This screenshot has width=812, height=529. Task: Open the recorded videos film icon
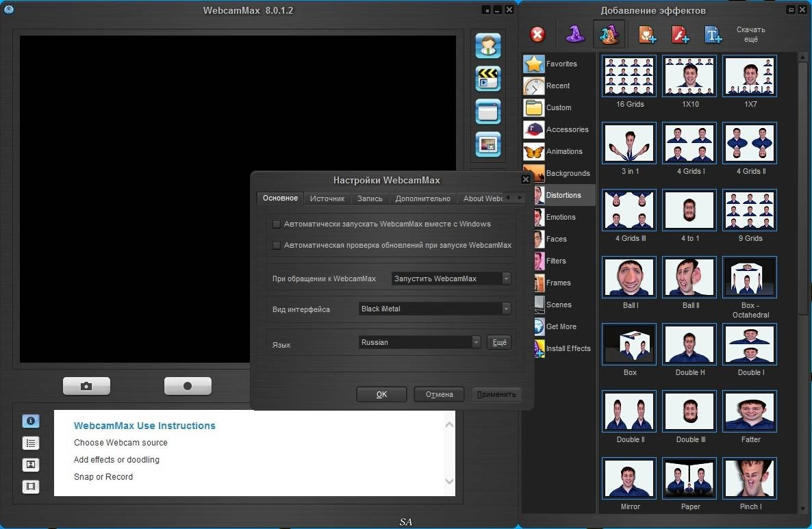pyautogui.click(x=31, y=487)
